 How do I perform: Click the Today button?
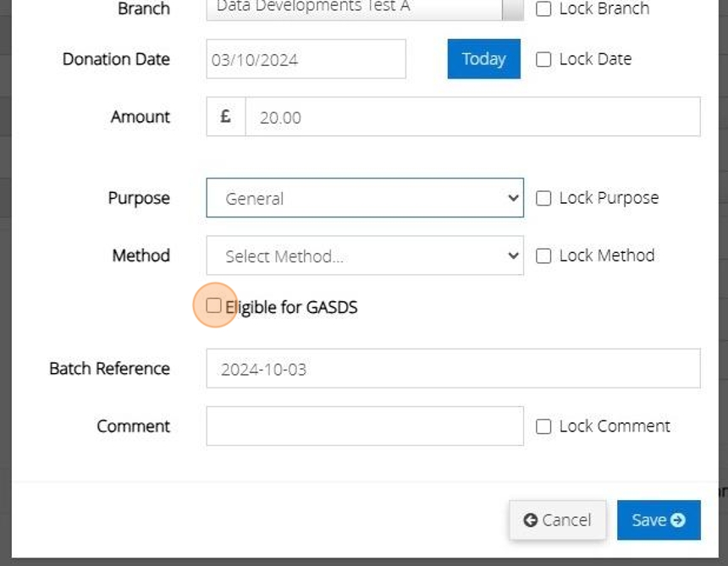pyautogui.click(x=483, y=59)
